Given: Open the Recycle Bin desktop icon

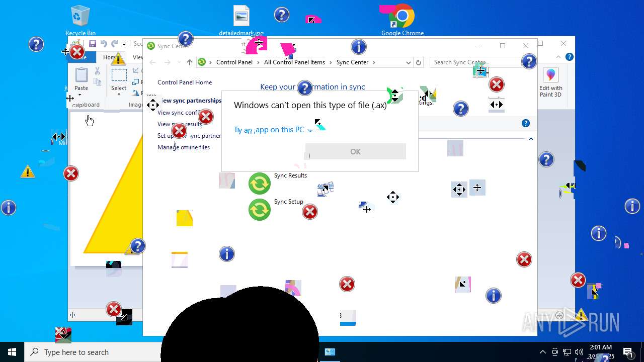Looking at the screenshot, I should (x=80, y=21).
